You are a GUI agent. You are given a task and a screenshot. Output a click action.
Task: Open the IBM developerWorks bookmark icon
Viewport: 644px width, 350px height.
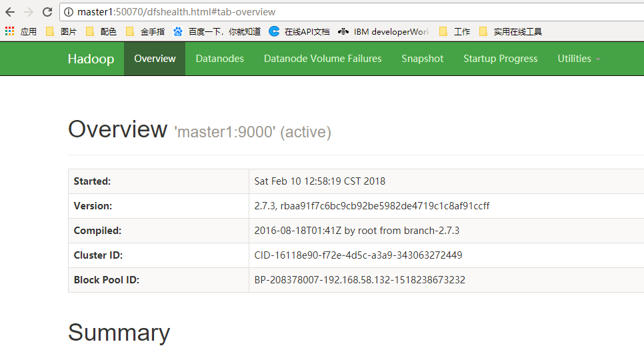coord(343,31)
